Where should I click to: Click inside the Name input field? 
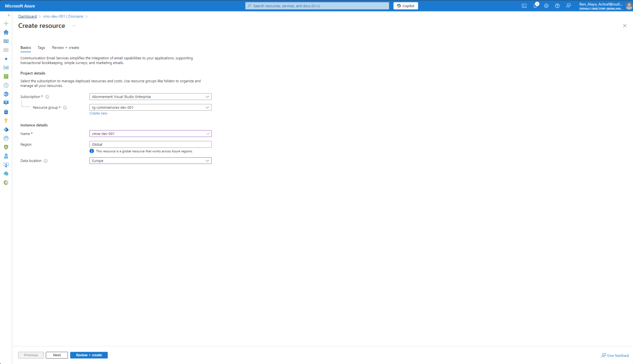point(150,133)
